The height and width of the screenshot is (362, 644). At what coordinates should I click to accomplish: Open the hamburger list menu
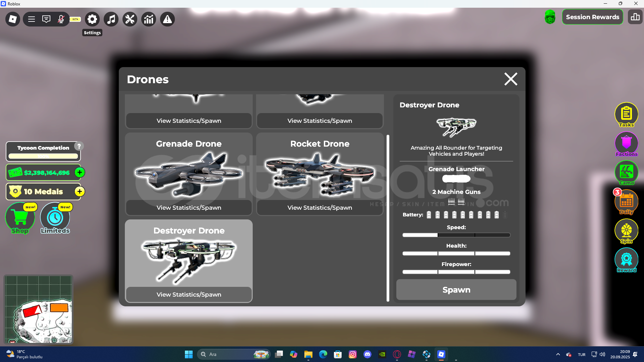pos(32,19)
